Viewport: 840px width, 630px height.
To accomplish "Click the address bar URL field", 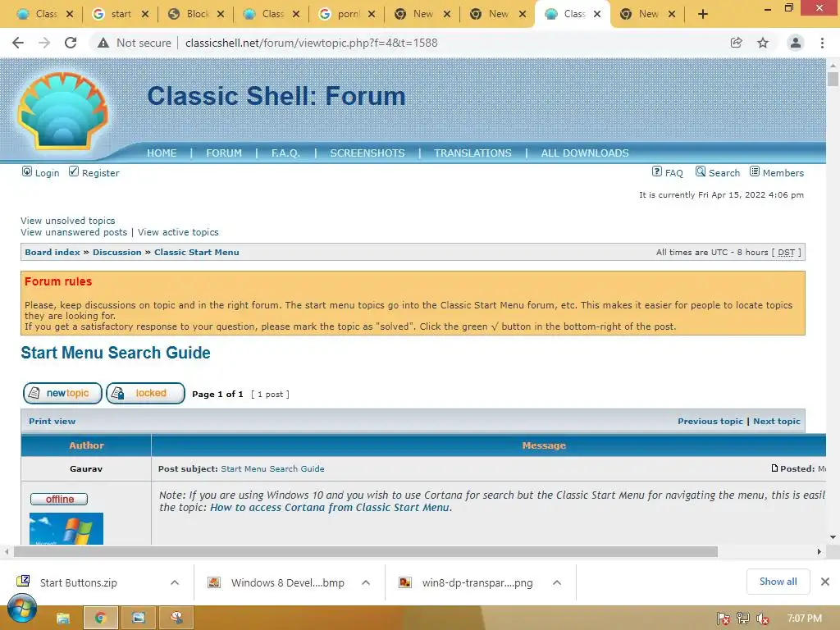I will click(311, 43).
